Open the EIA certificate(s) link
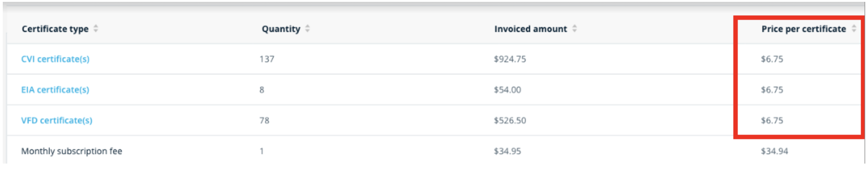The height and width of the screenshot is (176, 868). pos(55,90)
